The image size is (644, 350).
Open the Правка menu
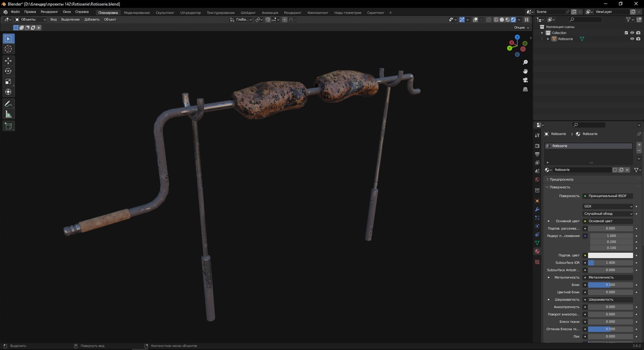tap(30, 12)
